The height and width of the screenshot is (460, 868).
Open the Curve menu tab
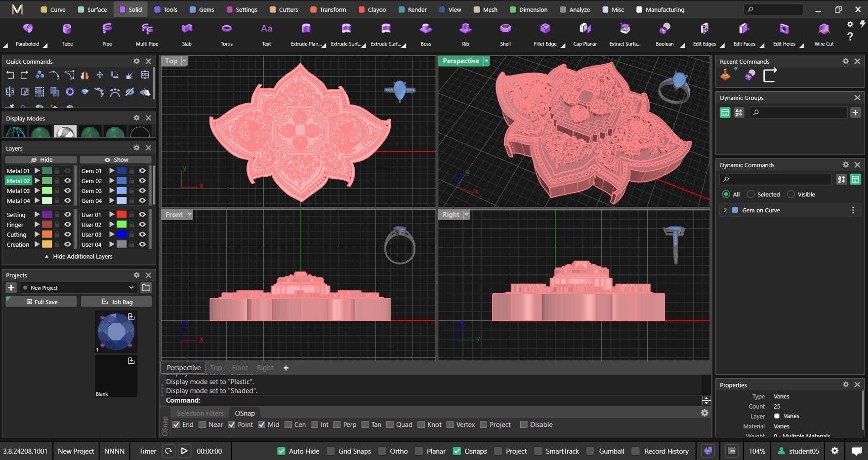53,9
